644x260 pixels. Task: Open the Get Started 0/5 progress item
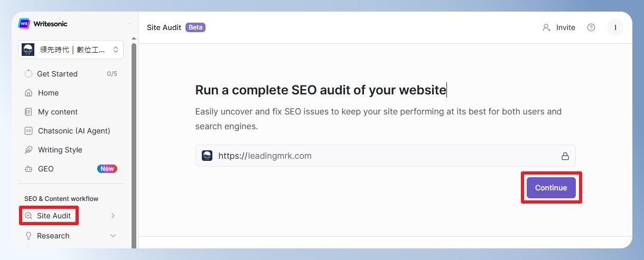point(71,74)
